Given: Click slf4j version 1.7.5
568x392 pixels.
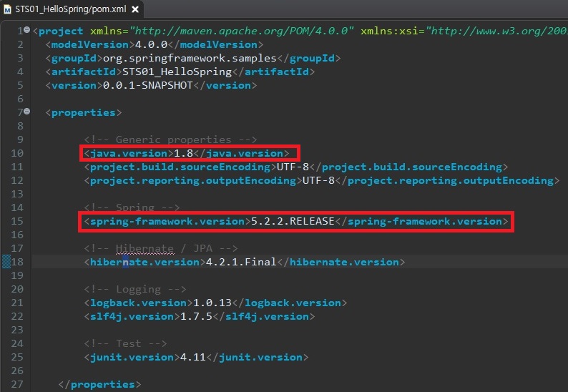Looking at the screenshot, I should (196, 316).
